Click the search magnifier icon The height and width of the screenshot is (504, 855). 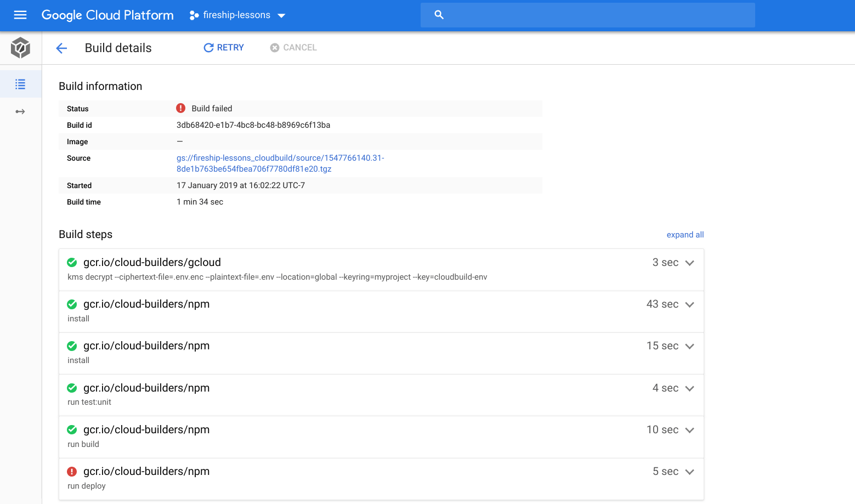[x=439, y=15]
